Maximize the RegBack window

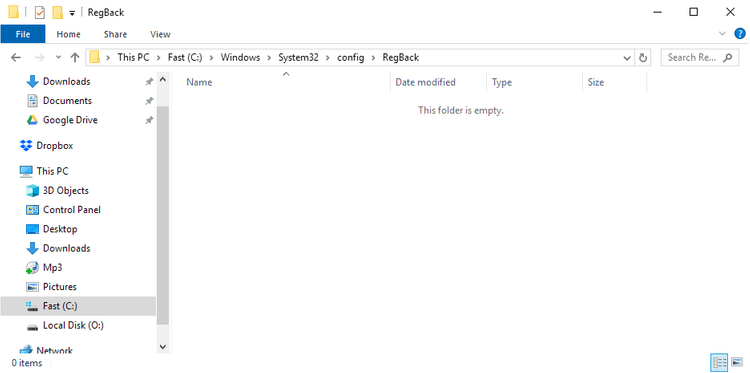coord(694,12)
